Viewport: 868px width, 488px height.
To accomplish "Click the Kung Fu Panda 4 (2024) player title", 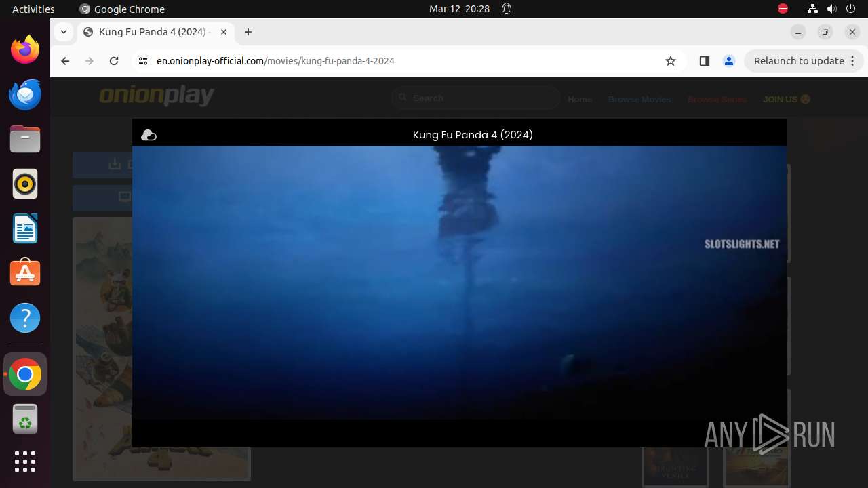I will tap(473, 135).
